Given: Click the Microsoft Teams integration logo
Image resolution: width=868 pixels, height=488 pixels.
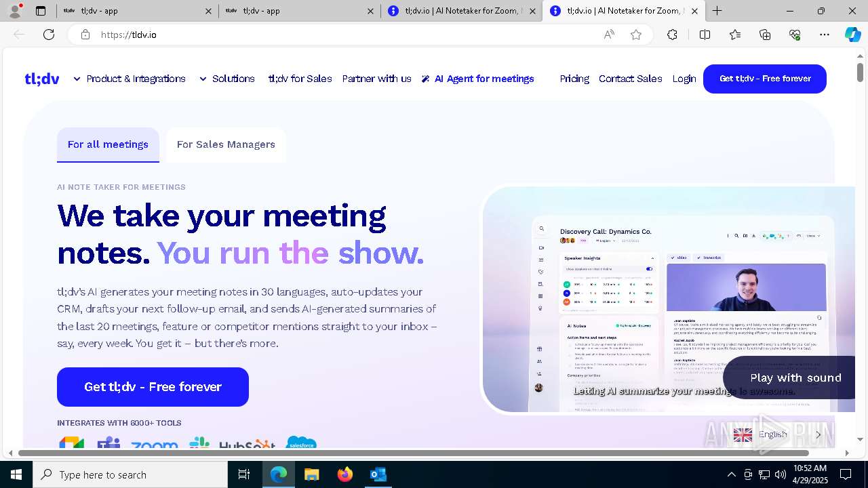Looking at the screenshot, I should [108, 443].
